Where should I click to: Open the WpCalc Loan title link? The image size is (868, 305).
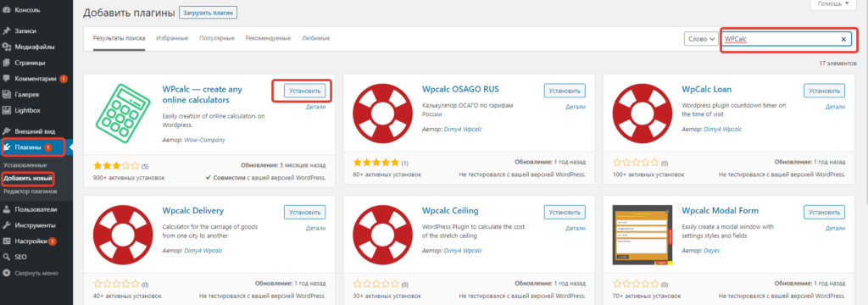(706, 89)
